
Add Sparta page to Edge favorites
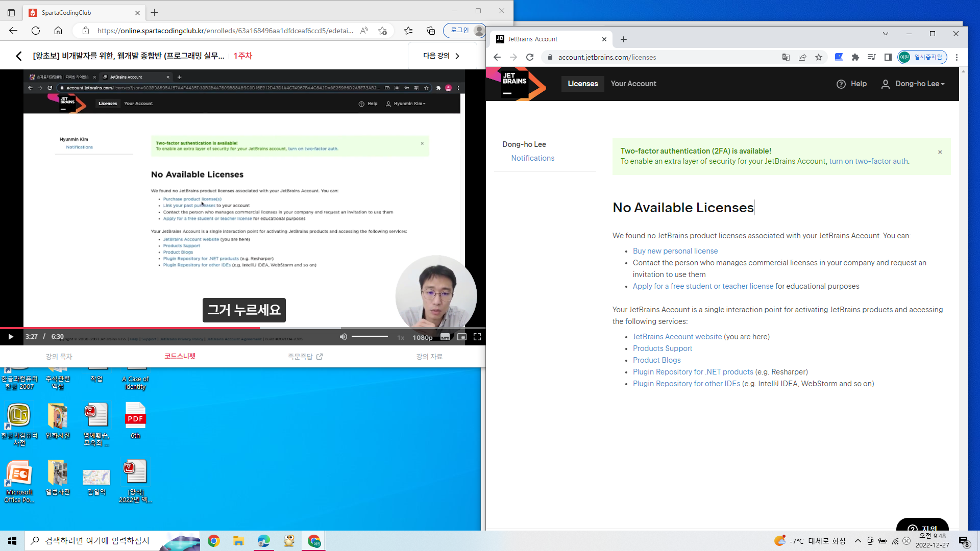[x=382, y=31]
